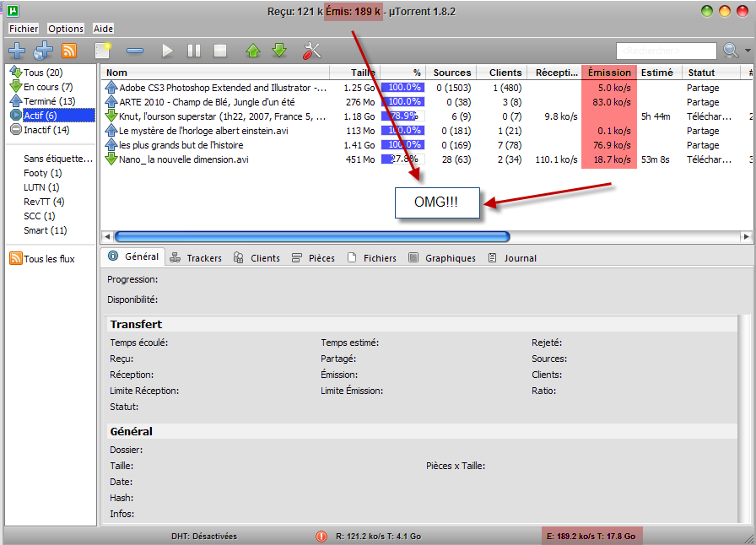Click the Add Torrent plus icon
Image resolution: width=756 pixels, height=545 pixels.
(17, 51)
